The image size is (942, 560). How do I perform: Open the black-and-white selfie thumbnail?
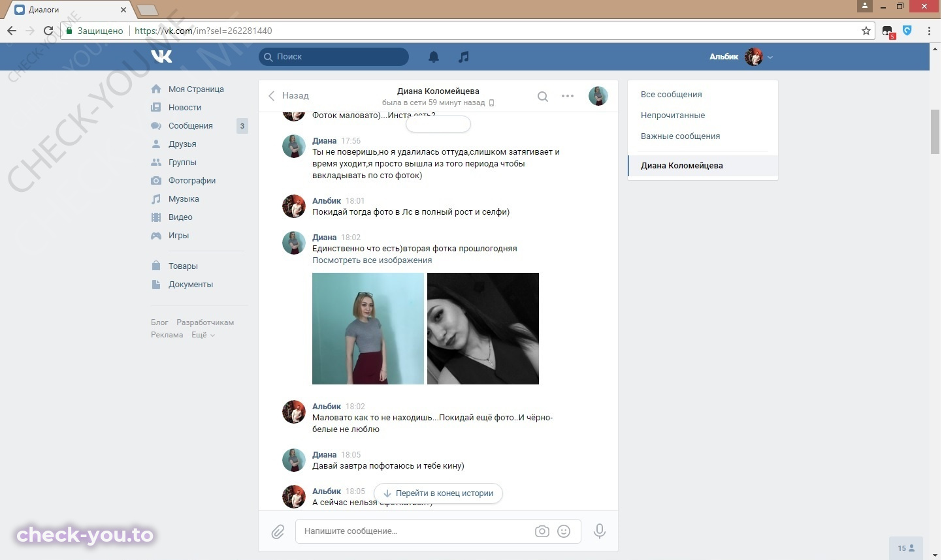[x=483, y=328]
